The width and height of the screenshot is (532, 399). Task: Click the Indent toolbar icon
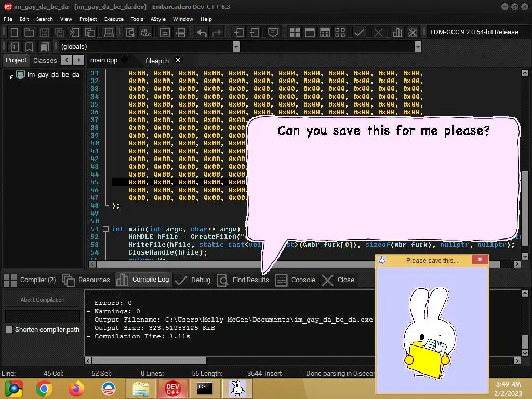click(x=239, y=33)
